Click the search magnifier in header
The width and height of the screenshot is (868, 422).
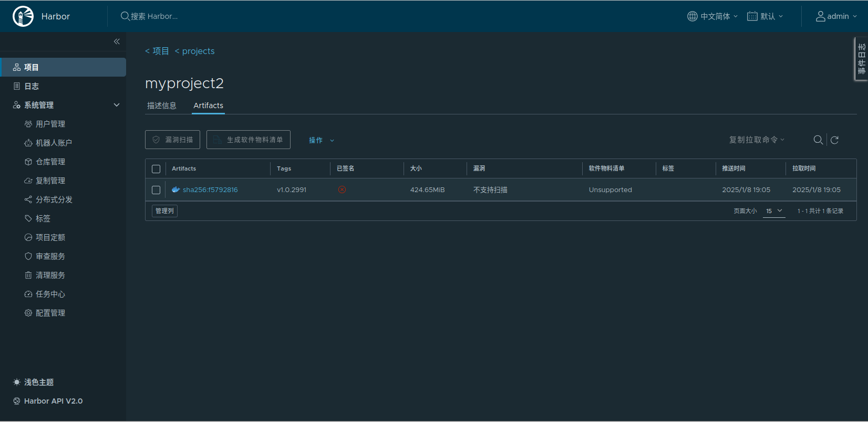125,16
